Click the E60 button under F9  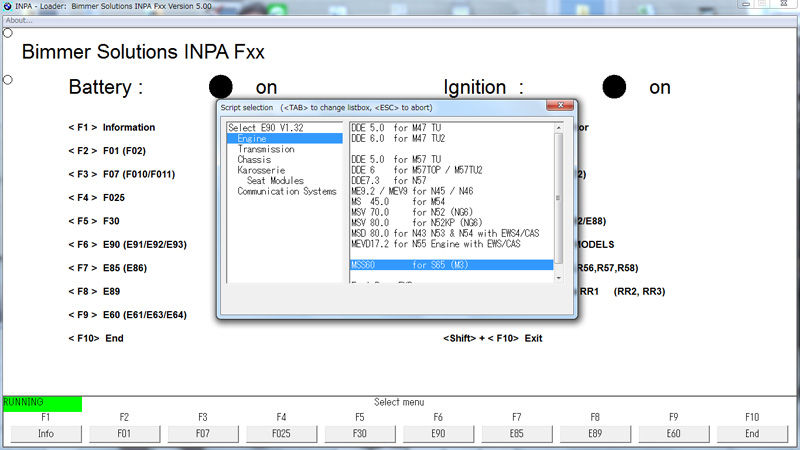(673, 434)
